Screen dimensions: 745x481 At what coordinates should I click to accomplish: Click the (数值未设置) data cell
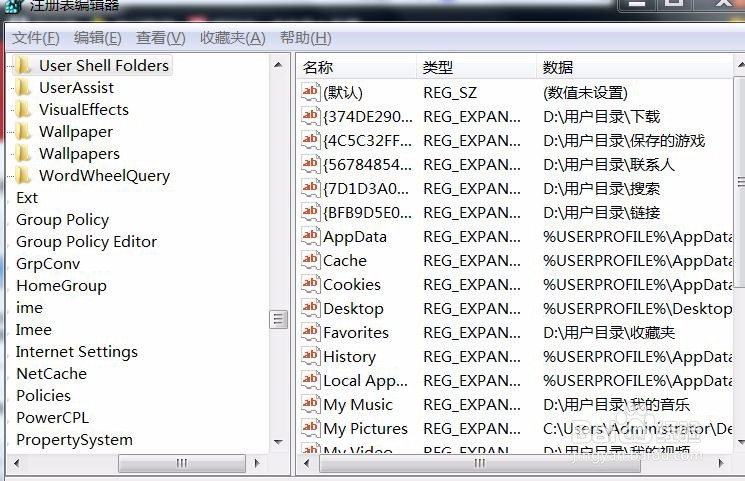pyautogui.click(x=585, y=92)
